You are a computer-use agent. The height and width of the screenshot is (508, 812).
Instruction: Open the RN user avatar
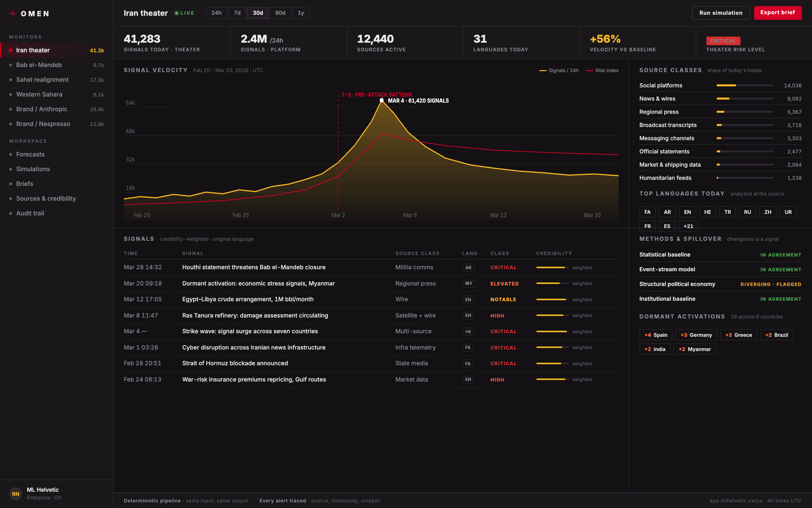pos(15,494)
